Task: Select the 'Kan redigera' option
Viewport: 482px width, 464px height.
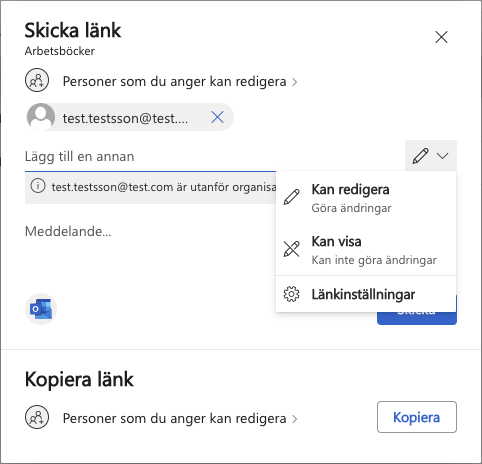Action: [366, 198]
